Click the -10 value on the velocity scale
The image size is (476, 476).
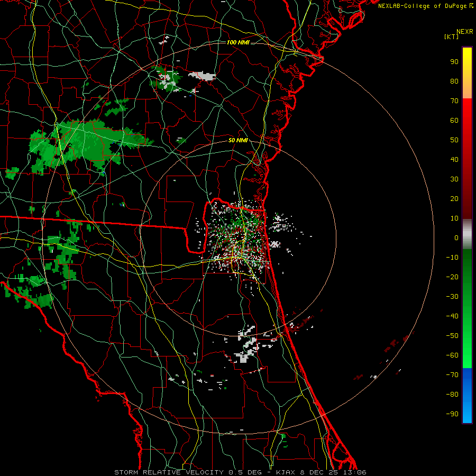point(452,258)
